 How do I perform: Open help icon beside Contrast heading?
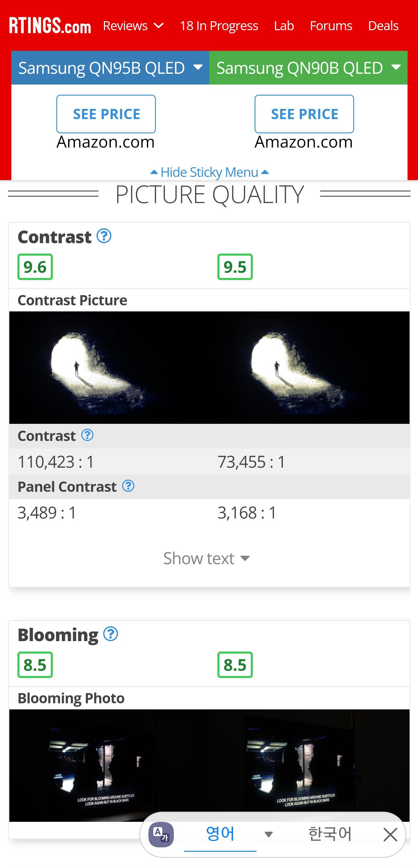pyautogui.click(x=104, y=236)
